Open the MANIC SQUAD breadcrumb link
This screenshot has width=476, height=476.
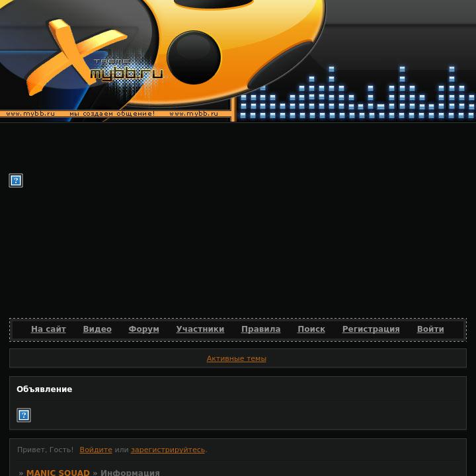58,472
